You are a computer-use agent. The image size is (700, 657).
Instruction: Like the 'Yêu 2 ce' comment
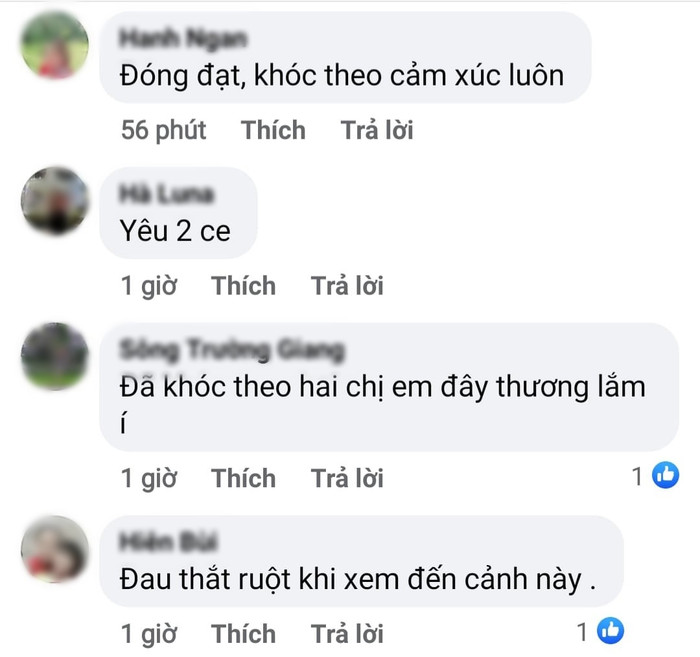pos(243,286)
